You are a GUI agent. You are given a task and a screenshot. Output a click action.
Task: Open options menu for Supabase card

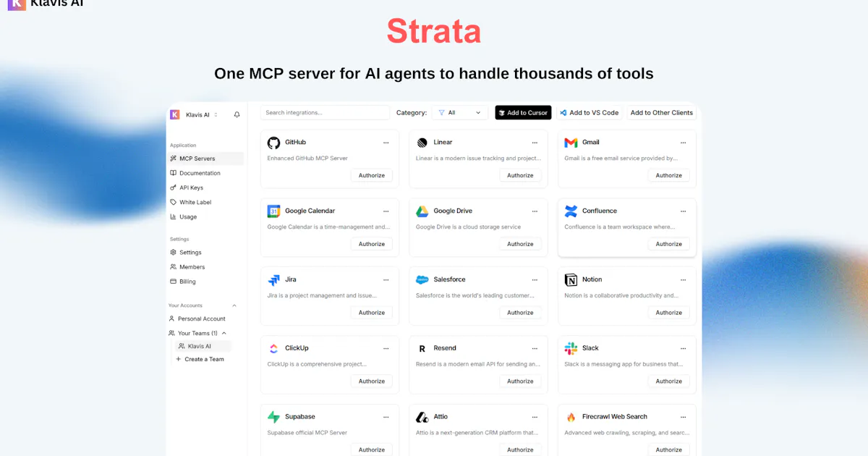click(386, 417)
